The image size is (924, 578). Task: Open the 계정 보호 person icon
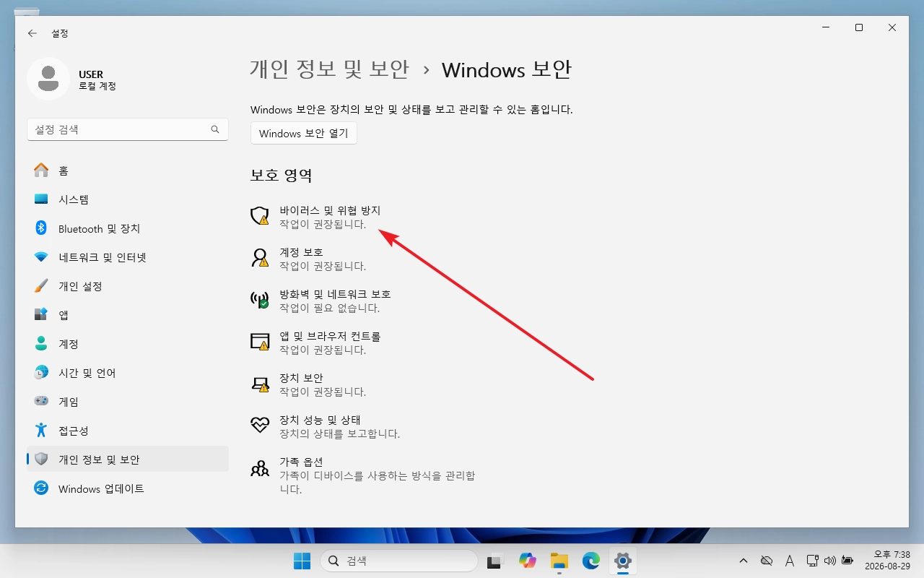click(259, 258)
